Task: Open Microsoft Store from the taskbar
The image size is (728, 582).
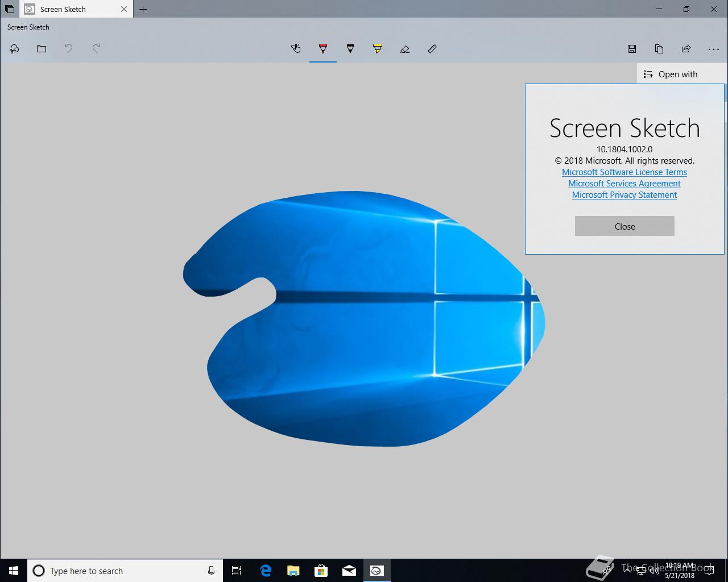Action: coord(321,571)
